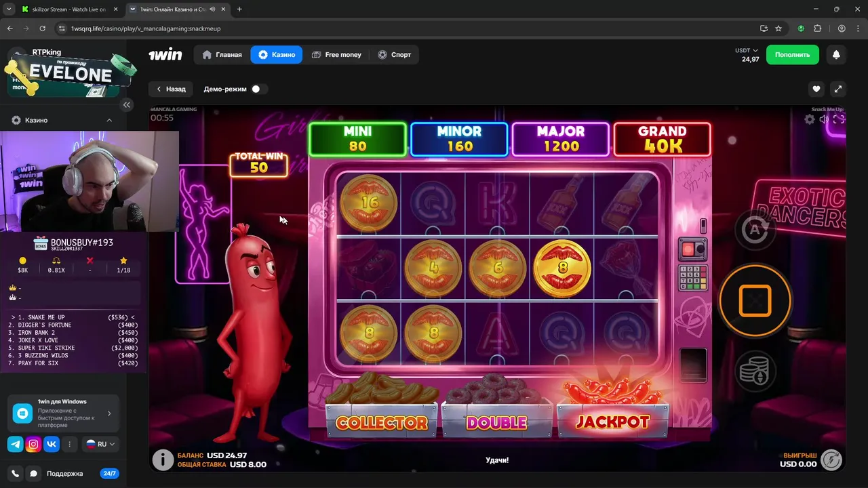Click the 1win logo
Screen dimensions: 868x488
tap(165, 54)
